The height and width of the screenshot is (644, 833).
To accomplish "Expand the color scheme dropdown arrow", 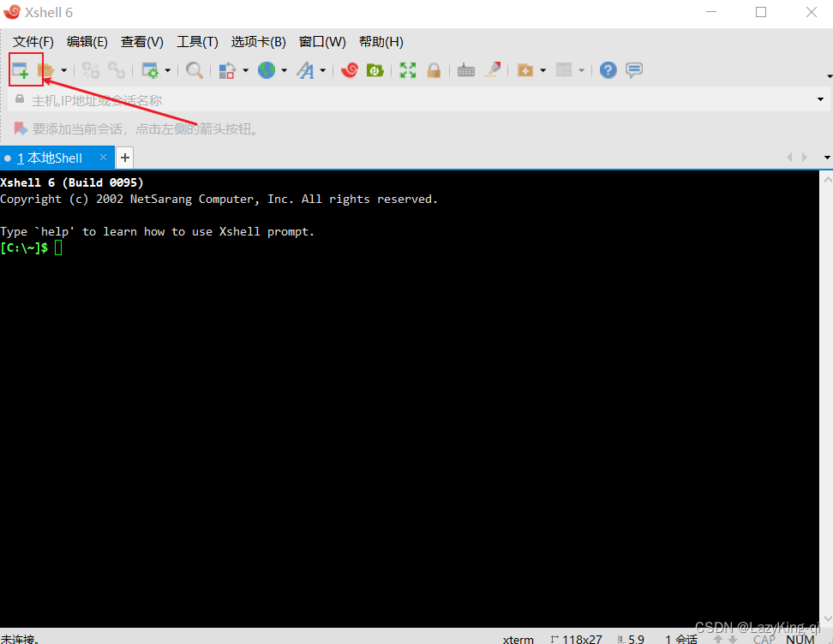I will point(245,70).
